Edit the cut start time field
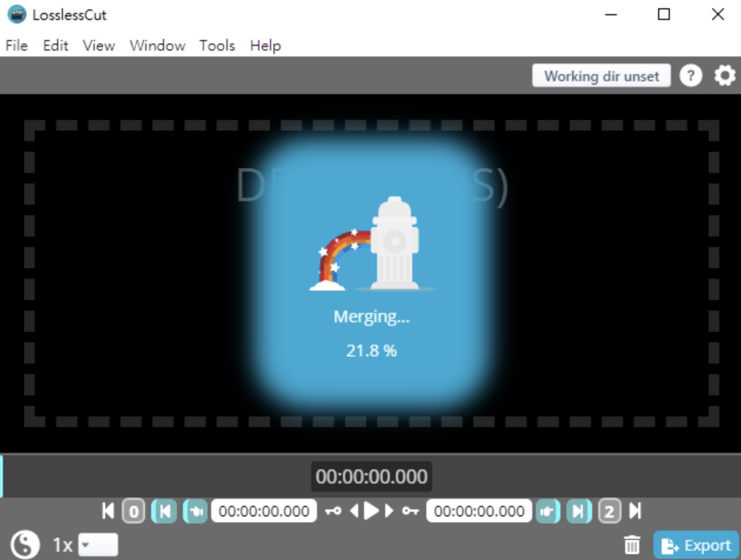 (264, 511)
